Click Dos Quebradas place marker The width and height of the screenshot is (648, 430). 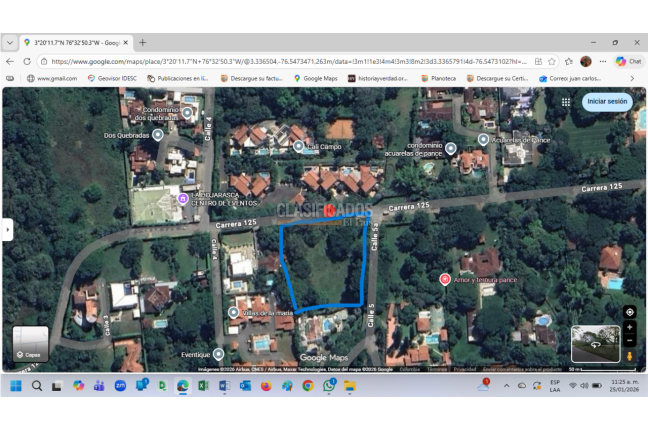click(x=157, y=135)
